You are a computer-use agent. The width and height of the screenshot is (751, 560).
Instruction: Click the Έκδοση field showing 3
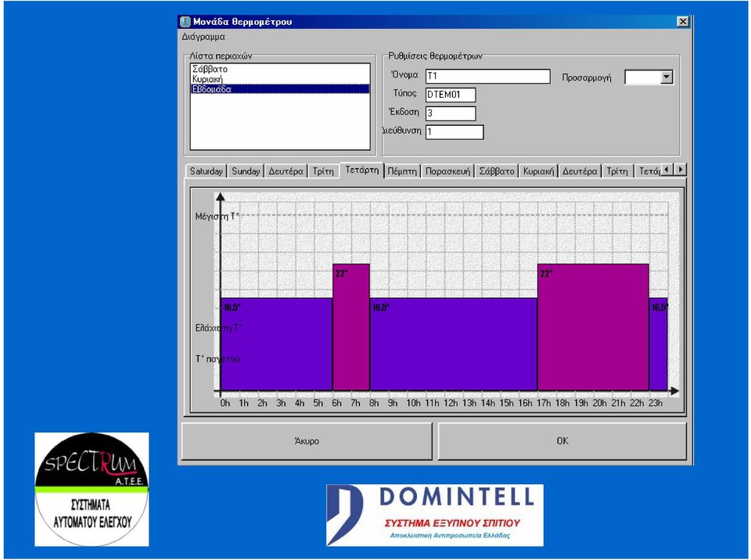[451, 113]
